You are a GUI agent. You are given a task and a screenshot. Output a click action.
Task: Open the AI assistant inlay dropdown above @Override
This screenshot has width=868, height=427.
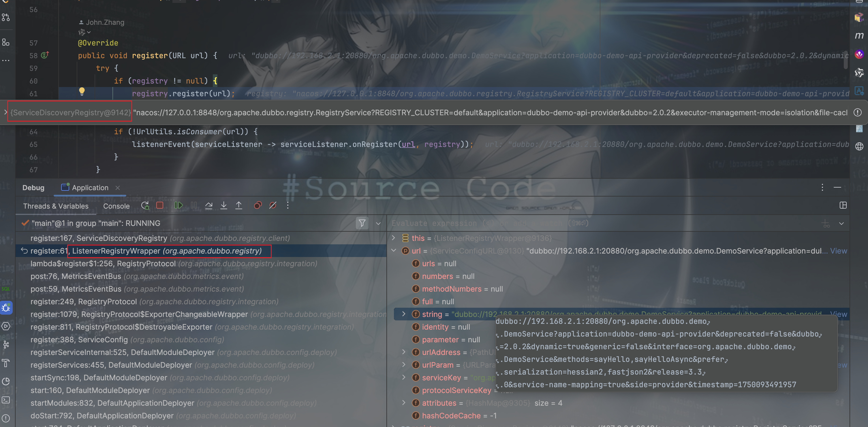pyautogui.click(x=84, y=32)
